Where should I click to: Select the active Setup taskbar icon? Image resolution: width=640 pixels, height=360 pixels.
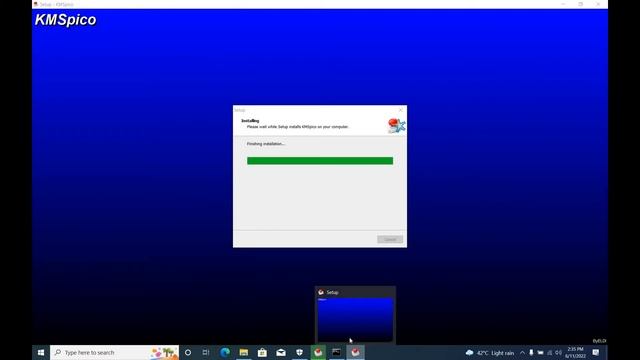click(x=356, y=352)
